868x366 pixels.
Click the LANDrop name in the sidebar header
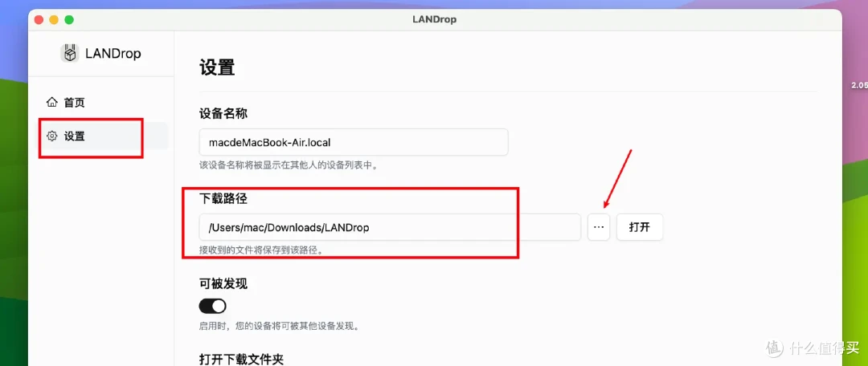pyautogui.click(x=113, y=54)
